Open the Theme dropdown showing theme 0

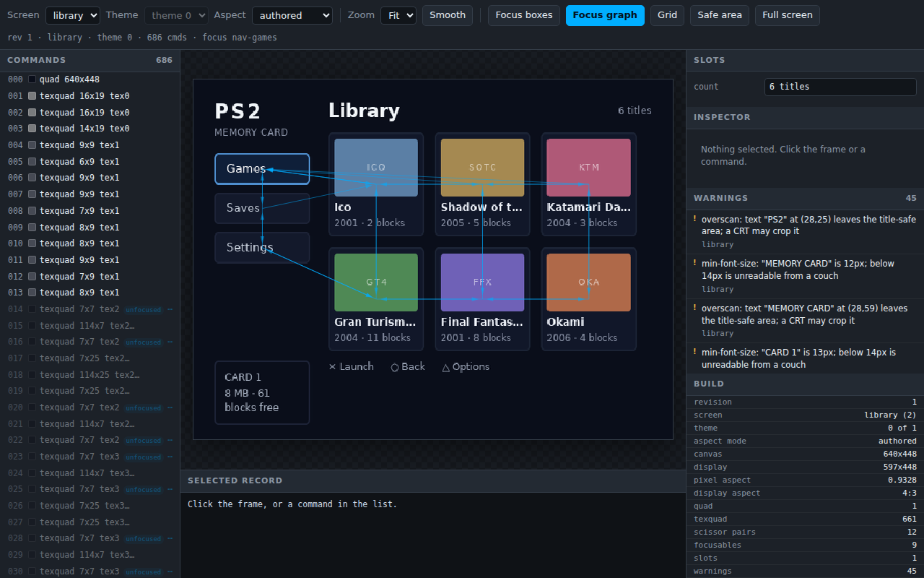[x=176, y=15]
